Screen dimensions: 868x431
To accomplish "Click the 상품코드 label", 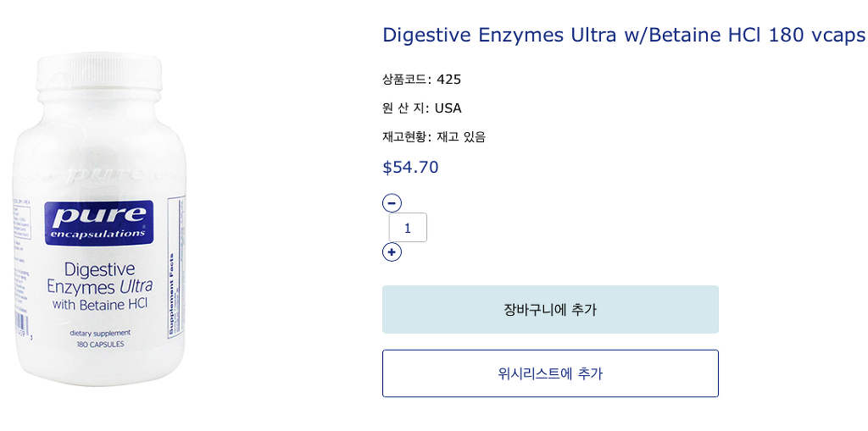I will (x=405, y=80).
